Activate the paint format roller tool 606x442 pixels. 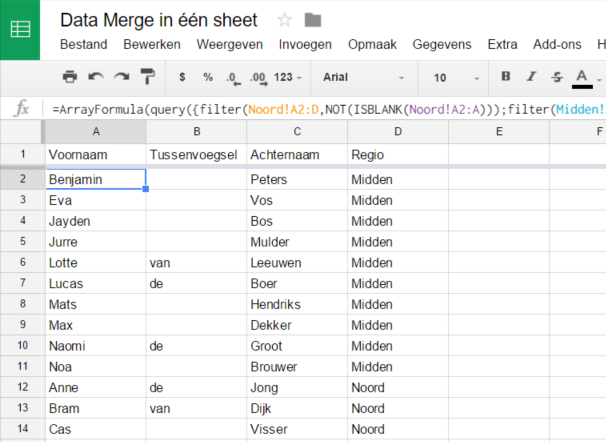pyautogui.click(x=147, y=76)
